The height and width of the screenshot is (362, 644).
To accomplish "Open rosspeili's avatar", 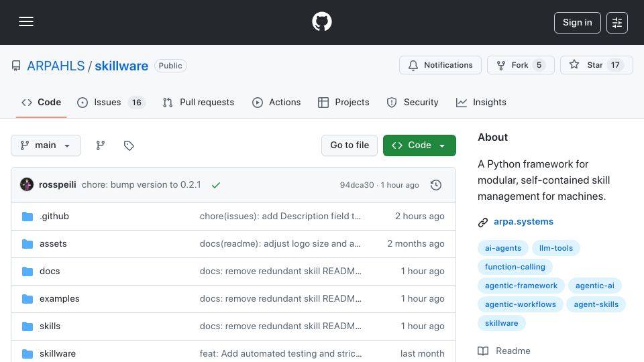I will point(27,185).
